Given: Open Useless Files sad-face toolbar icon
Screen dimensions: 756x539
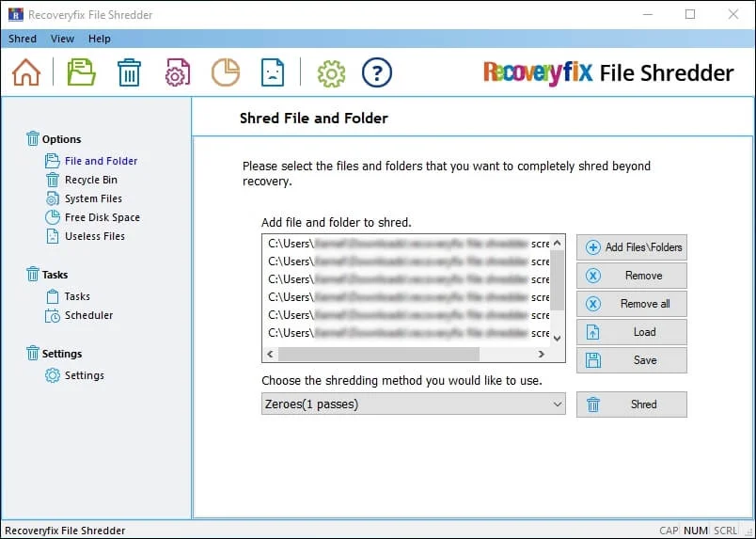Looking at the screenshot, I should tap(273, 72).
